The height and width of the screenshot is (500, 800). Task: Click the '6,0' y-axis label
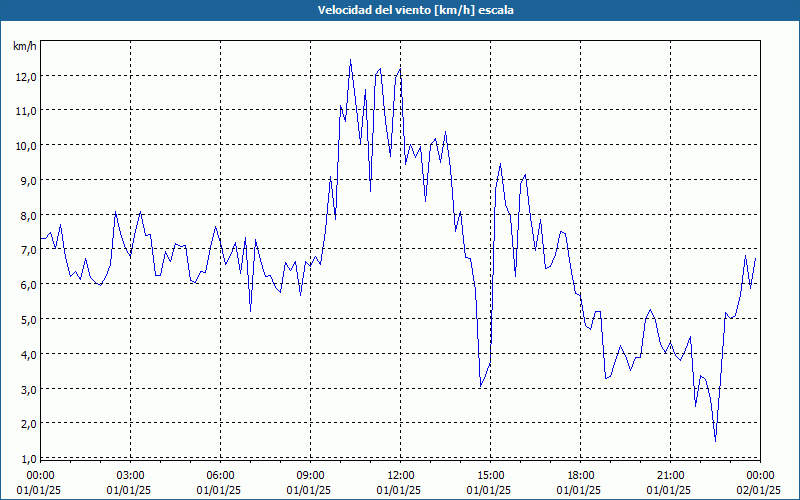(28, 285)
